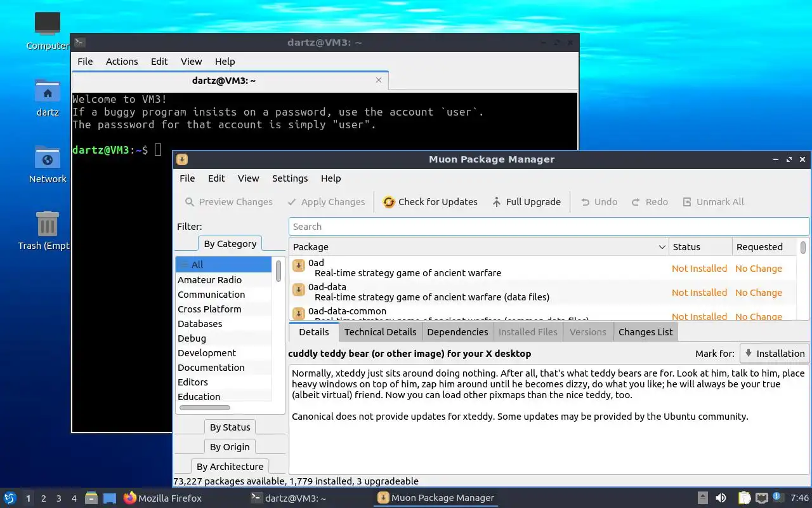Click the 0ad-data package icon

pyautogui.click(x=299, y=290)
